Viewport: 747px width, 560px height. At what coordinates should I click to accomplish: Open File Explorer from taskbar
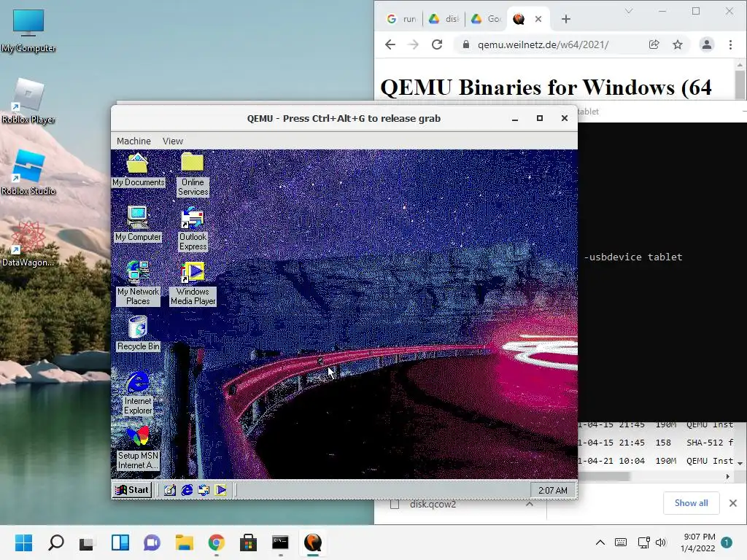184,542
